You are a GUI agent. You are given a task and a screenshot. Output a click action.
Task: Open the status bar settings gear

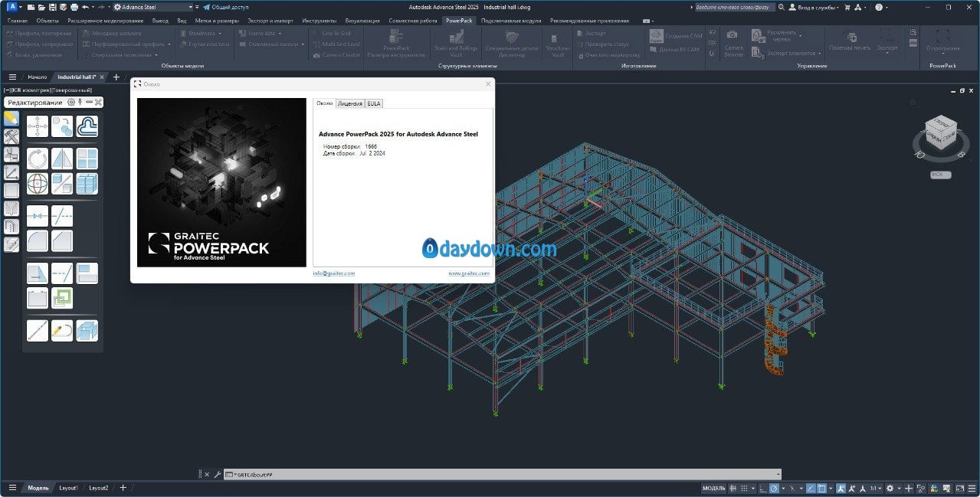(x=890, y=488)
